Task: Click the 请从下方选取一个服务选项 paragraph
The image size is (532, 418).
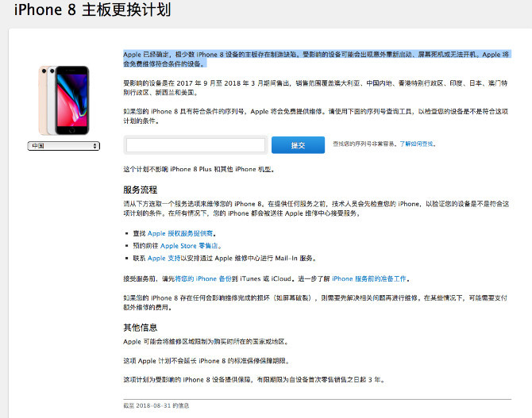Action: pyautogui.click(x=316, y=209)
